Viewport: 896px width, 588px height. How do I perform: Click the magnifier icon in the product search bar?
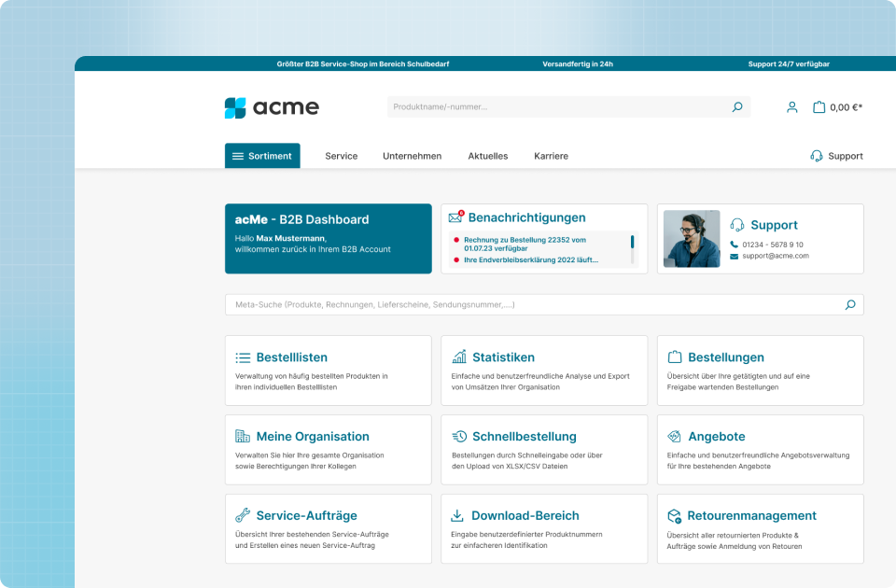736,107
